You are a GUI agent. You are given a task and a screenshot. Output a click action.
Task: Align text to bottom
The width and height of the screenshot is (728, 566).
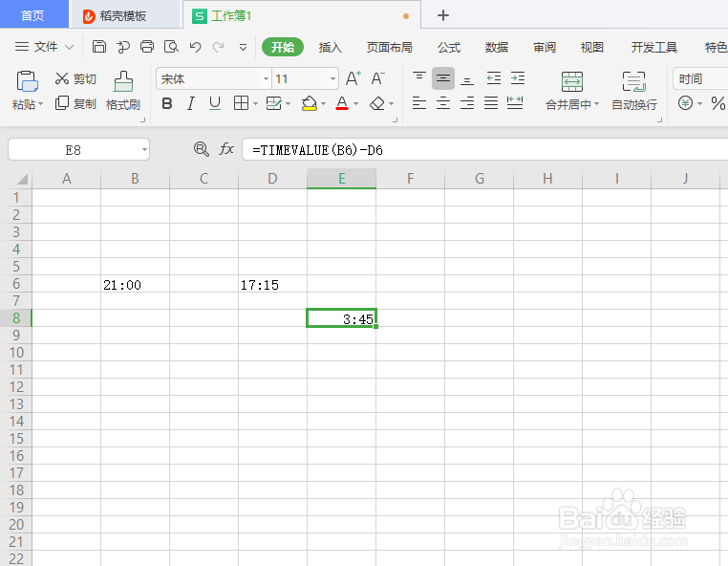click(x=466, y=78)
